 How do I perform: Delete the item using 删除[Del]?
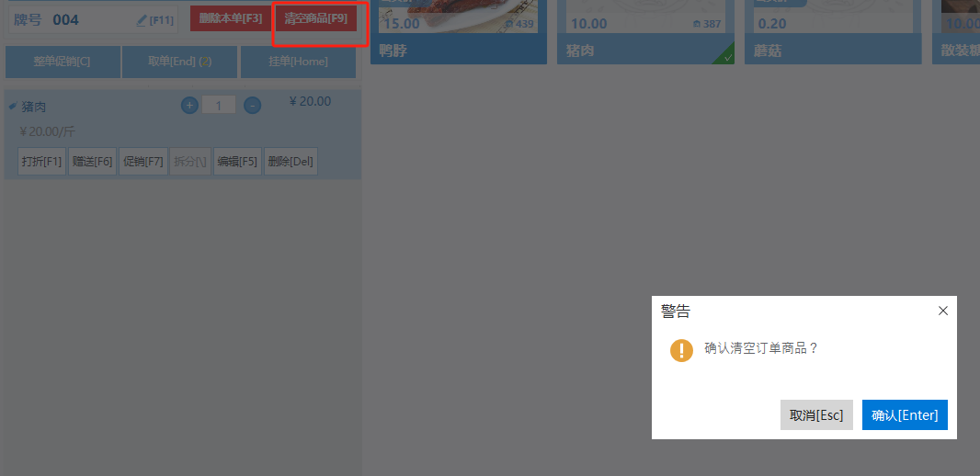291,161
